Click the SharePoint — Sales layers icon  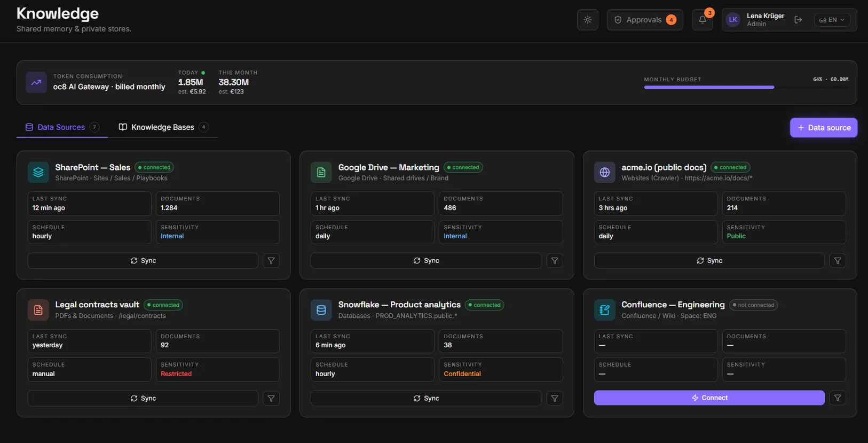[x=38, y=172]
